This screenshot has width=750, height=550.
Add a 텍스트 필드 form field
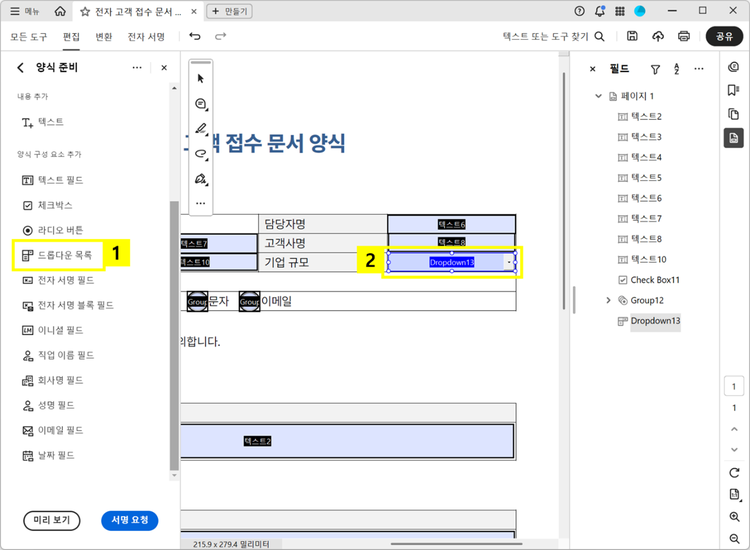[x=53, y=180]
